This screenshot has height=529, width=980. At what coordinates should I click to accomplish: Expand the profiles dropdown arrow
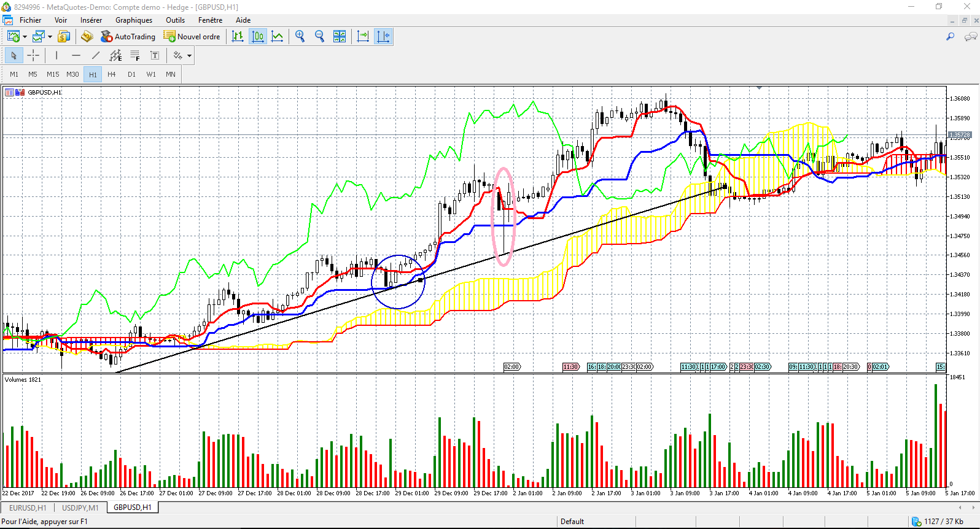point(50,37)
